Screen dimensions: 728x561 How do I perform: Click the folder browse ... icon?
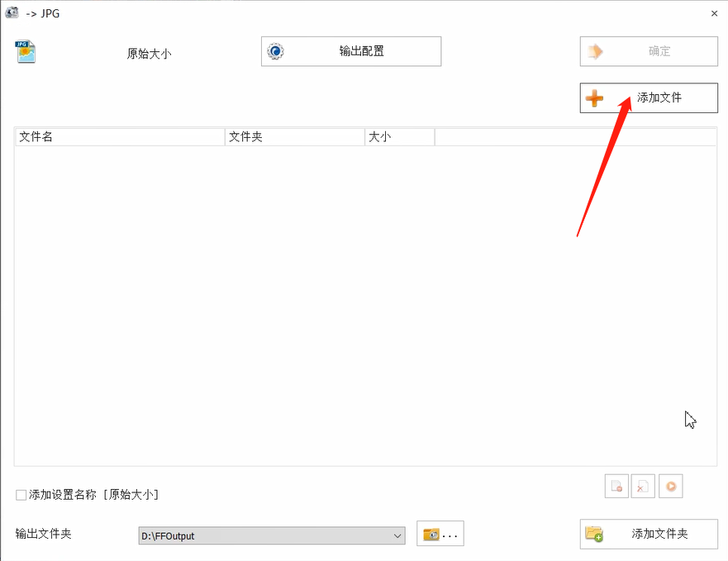click(x=440, y=534)
